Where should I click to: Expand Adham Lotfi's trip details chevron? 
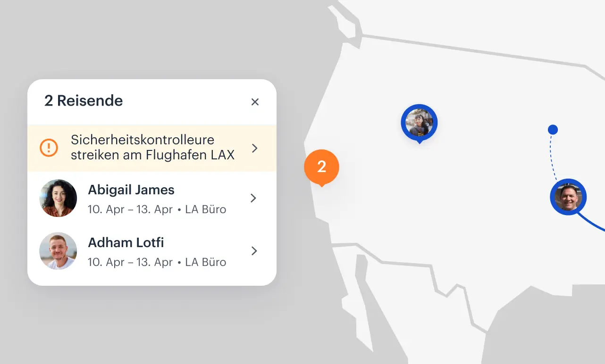click(254, 251)
